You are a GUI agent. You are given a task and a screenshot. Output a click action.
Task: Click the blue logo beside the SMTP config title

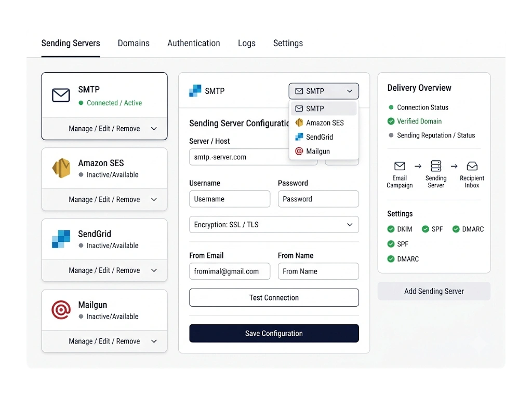[x=195, y=91]
